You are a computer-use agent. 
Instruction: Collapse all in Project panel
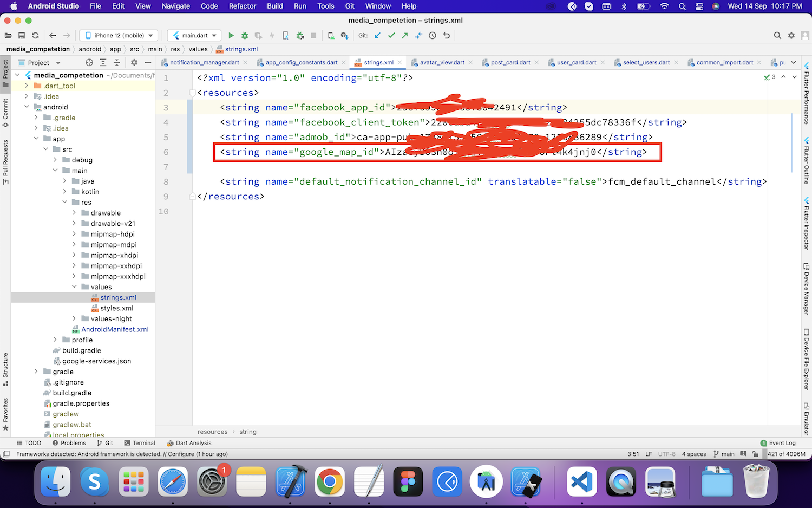pyautogui.click(x=117, y=63)
